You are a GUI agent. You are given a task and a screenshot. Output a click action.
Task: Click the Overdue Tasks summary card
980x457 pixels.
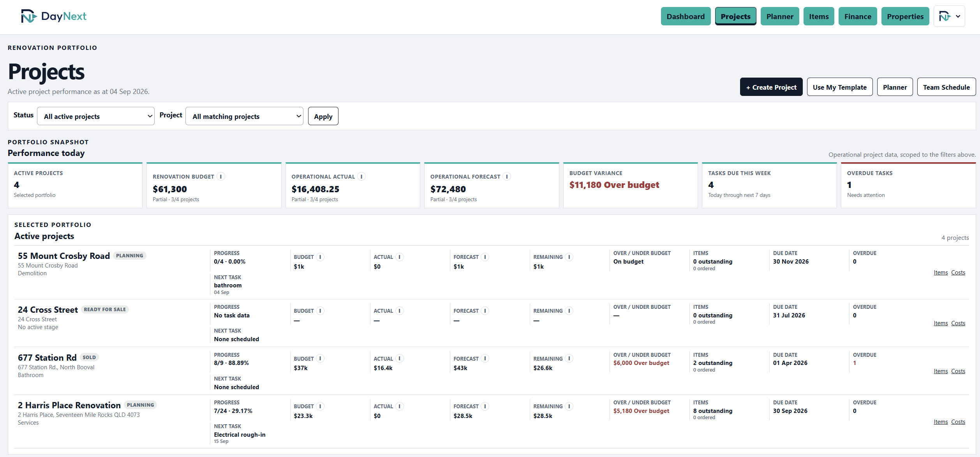coord(908,185)
